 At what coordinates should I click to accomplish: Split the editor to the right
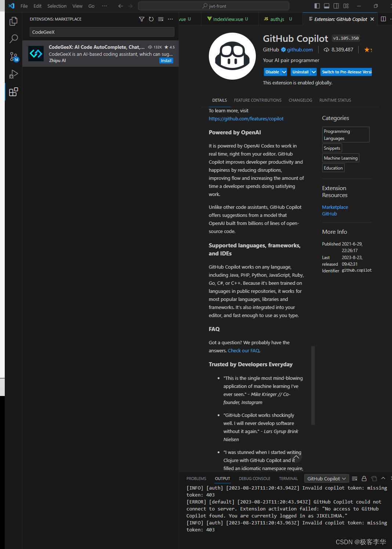[383, 19]
